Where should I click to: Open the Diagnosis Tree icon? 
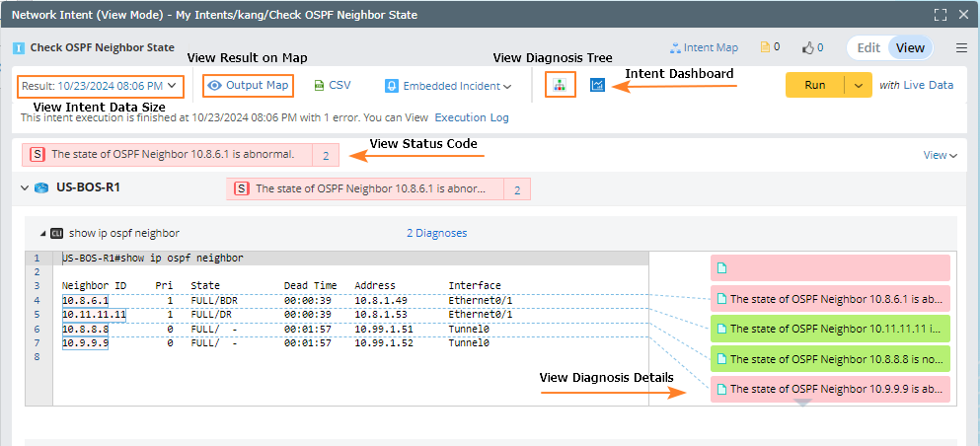tap(560, 86)
